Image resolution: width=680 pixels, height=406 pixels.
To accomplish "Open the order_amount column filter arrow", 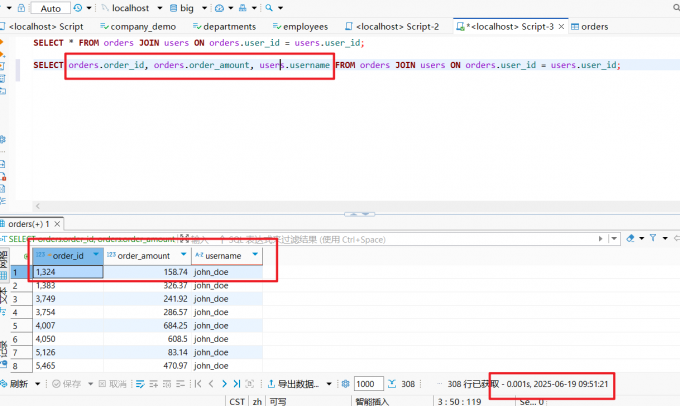I will coord(184,254).
